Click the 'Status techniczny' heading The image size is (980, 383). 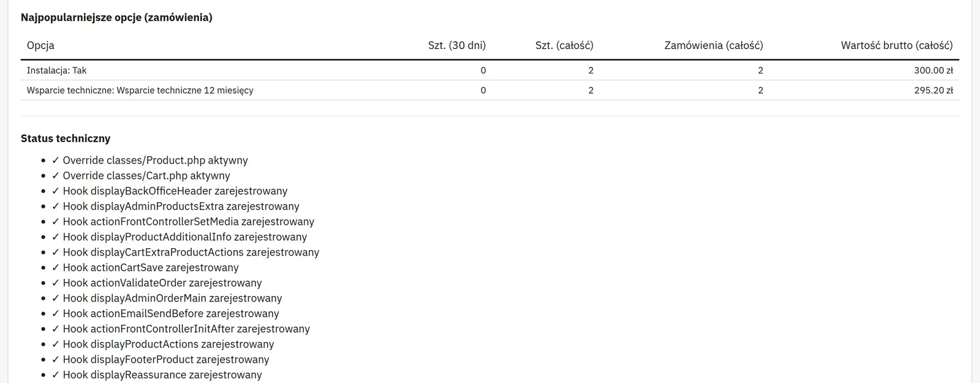[x=66, y=138]
